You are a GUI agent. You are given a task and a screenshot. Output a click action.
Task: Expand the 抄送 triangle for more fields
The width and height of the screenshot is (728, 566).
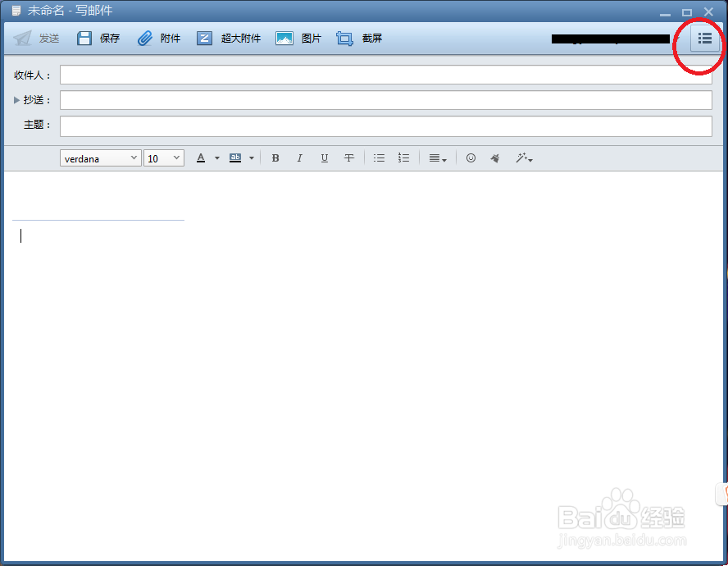pyautogui.click(x=16, y=100)
